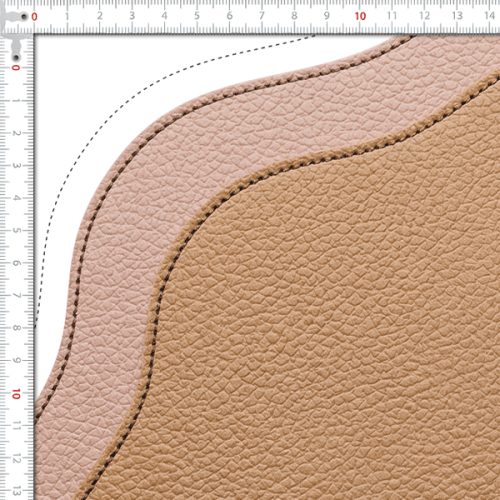The image size is (500, 500).
Task: Pick number 7 on the vertical ruler
Action: click(x=16, y=295)
